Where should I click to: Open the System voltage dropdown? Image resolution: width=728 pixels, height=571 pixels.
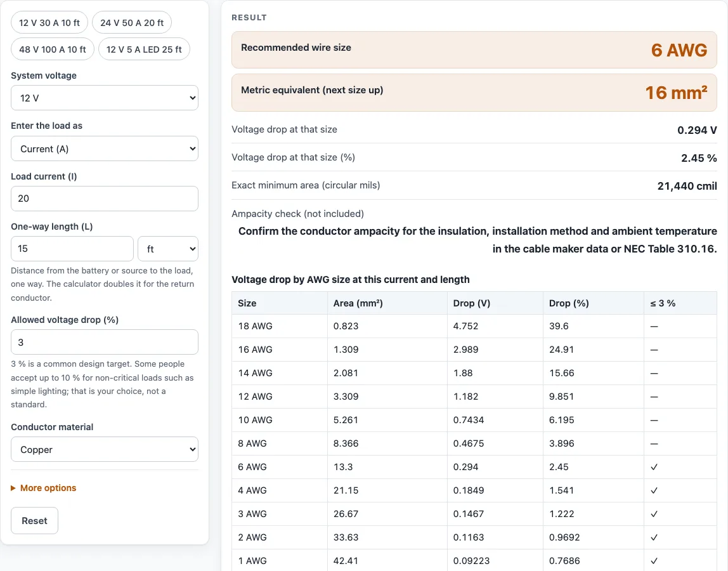pos(105,98)
